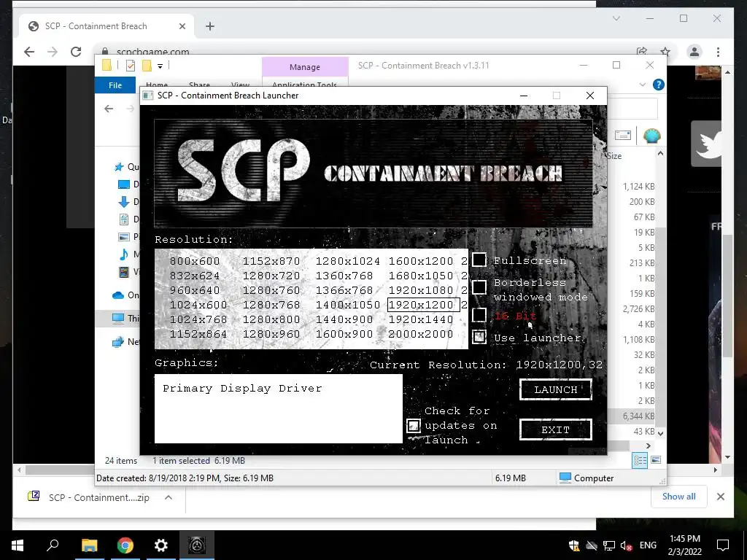747x560 pixels.
Task: Select the 2,726 KB file row
Action: click(x=638, y=309)
